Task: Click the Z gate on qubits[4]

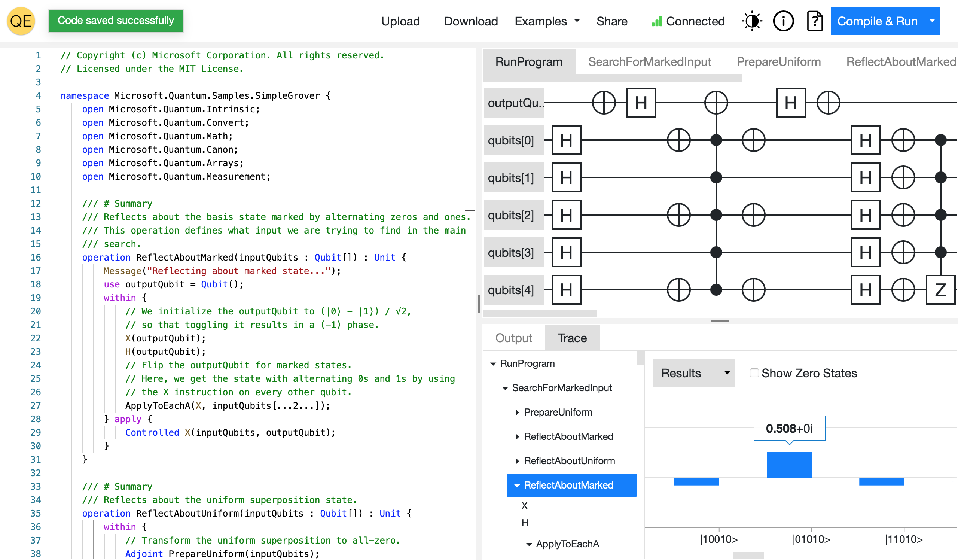Action: (940, 290)
